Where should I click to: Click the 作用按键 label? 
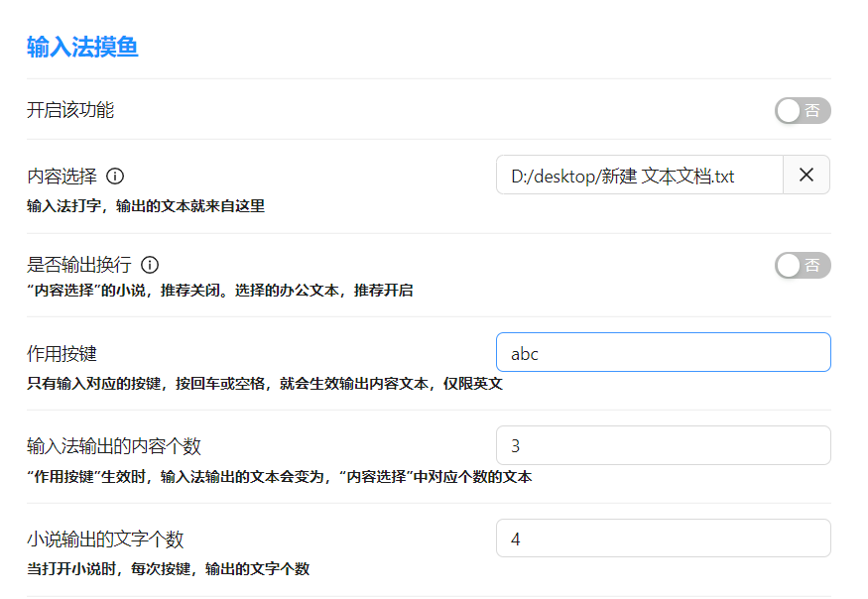tap(62, 354)
